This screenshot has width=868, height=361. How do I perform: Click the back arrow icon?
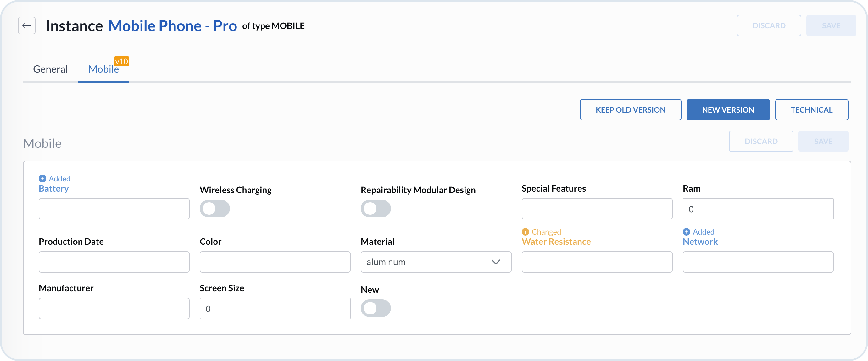(27, 25)
